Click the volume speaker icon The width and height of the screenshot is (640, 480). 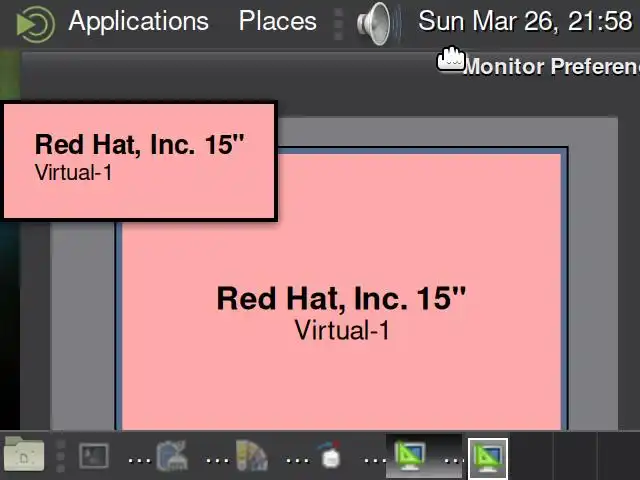click(x=379, y=24)
